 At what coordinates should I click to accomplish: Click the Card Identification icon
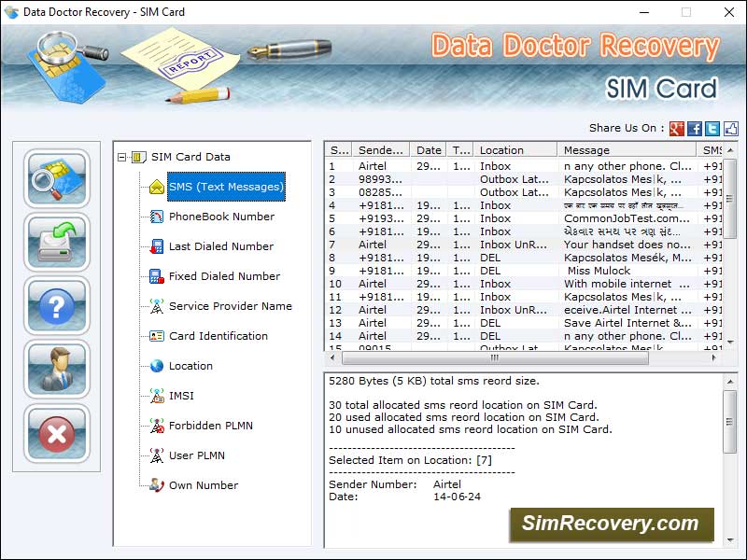(x=156, y=336)
